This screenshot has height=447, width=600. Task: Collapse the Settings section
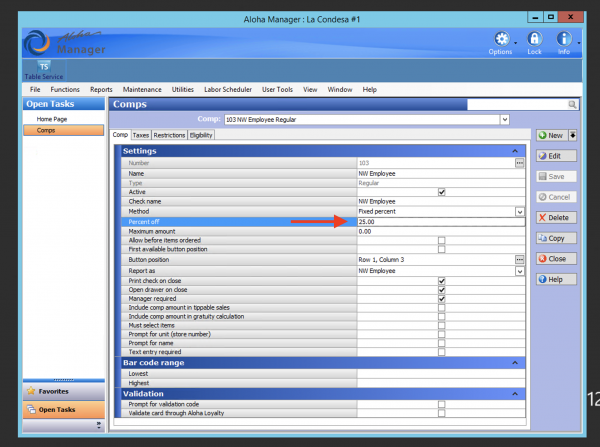(515, 151)
